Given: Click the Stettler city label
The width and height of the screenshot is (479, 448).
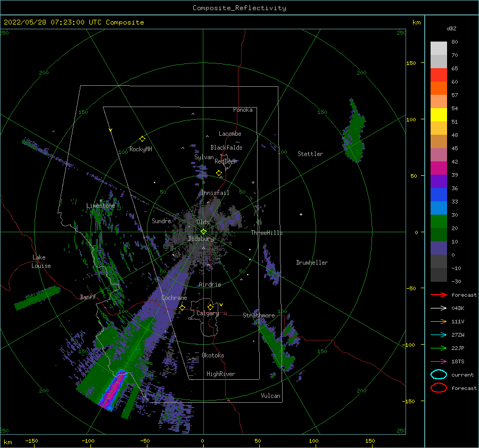Looking at the screenshot, I should pos(310,154).
